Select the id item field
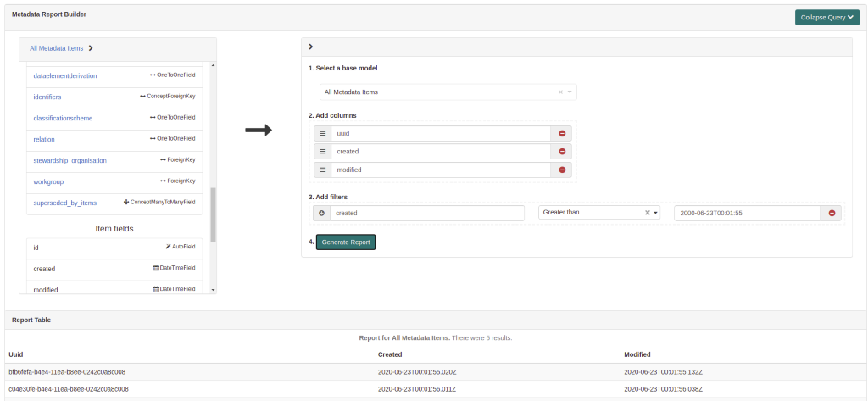The image size is (868, 401). [114, 248]
